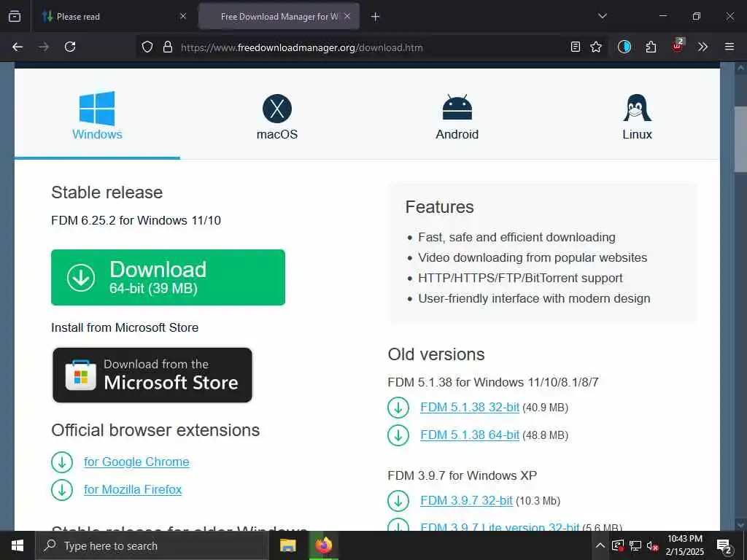Click download icon beside FDM 5.1.38 64-bit
This screenshot has height=560, width=747.
(x=398, y=435)
